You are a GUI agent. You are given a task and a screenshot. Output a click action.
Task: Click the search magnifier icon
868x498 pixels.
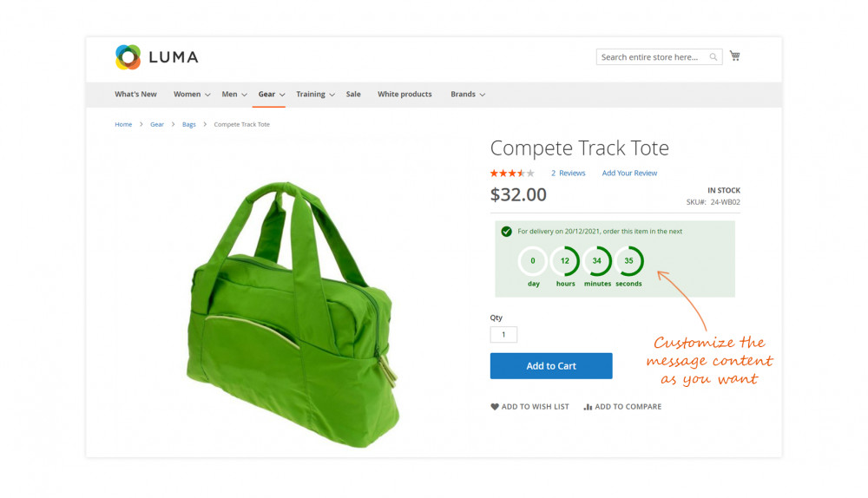[713, 57]
